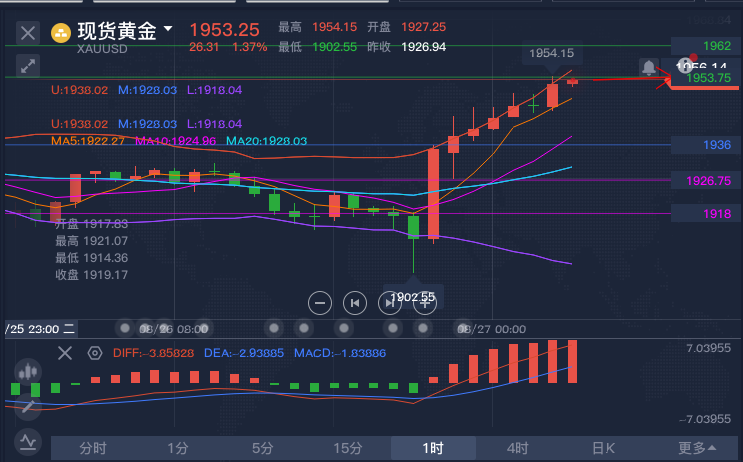
Task: Expand the 更多 timeframe options
Action: [x=698, y=448]
